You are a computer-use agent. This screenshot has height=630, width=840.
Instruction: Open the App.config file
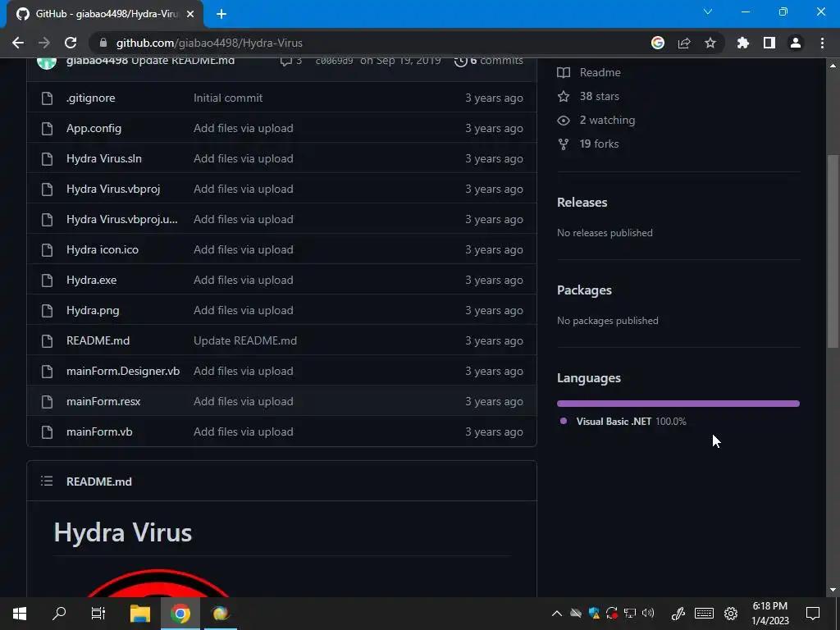94,128
